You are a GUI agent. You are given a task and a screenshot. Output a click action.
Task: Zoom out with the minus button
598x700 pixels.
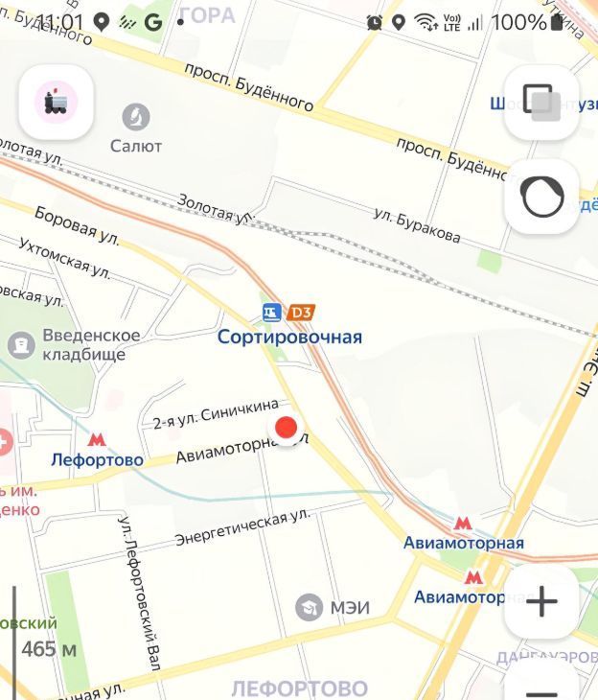coord(541,681)
